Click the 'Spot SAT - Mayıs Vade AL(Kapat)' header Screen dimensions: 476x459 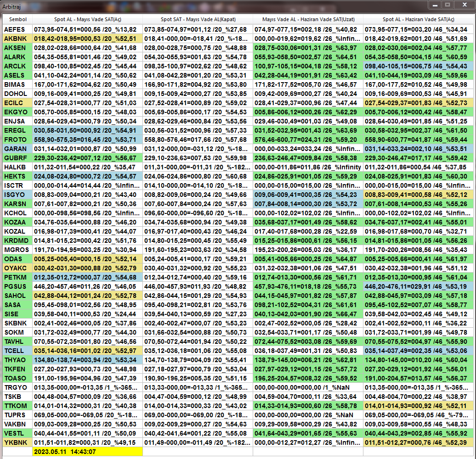pyautogui.click(x=198, y=19)
